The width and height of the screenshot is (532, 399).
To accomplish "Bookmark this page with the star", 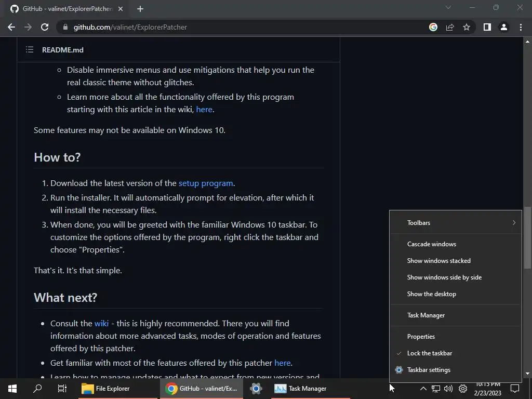I will pos(467,27).
